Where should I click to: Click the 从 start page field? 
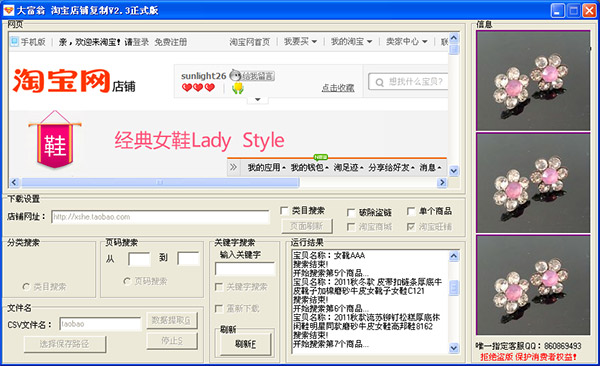click(x=139, y=259)
